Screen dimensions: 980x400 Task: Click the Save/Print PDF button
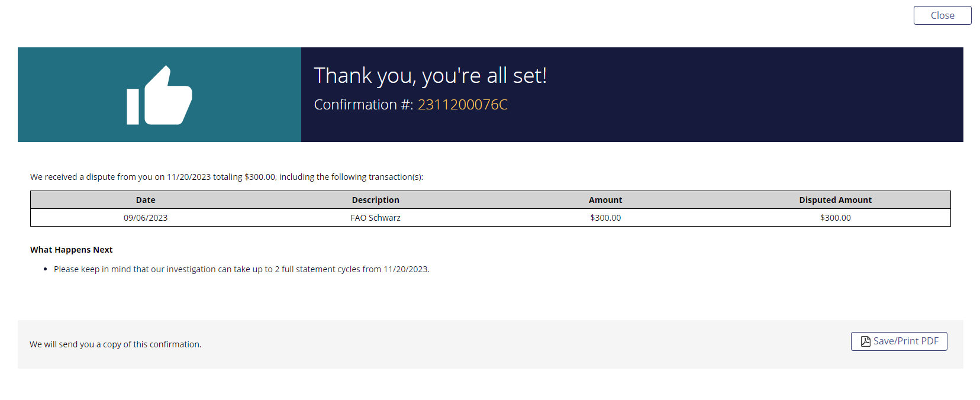899,341
